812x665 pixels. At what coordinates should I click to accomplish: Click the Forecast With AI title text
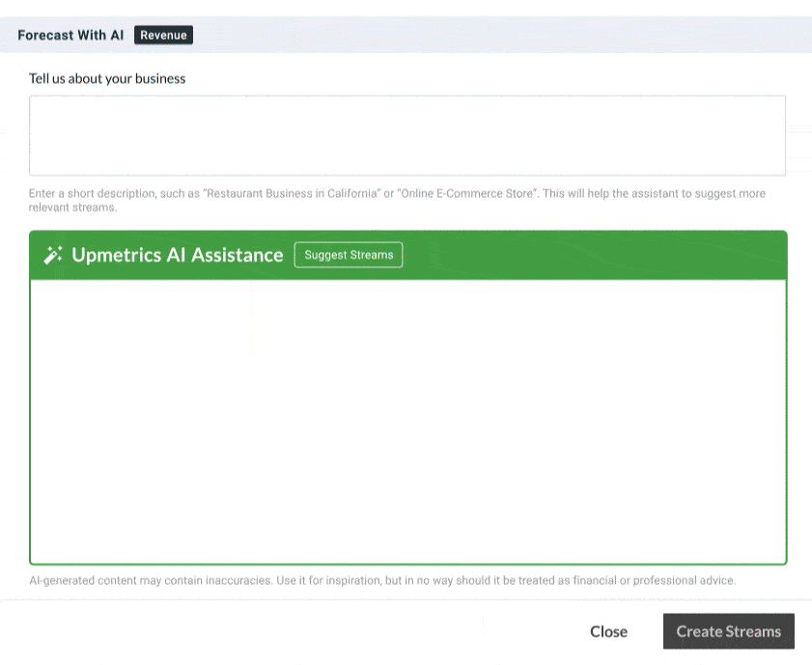tap(70, 35)
